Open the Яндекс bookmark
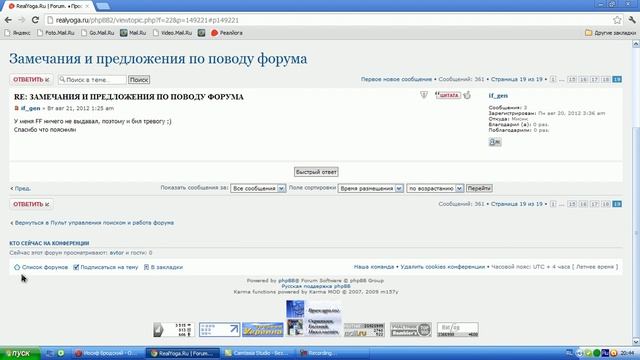Screen dimensions: 640x360 pyautogui.click(x=17, y=33)
